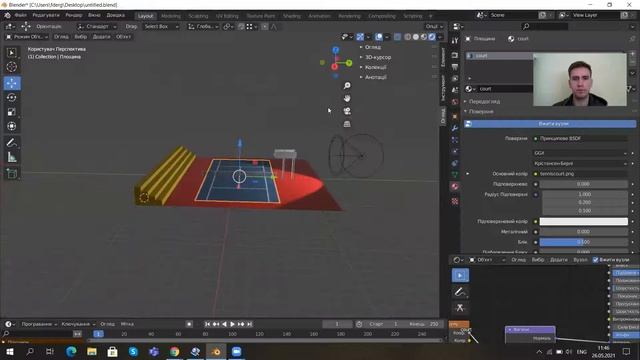The height and width of the screenshot is (360, 640).
Task: Click the viewport Object menu button
Action: pos(123,37)
